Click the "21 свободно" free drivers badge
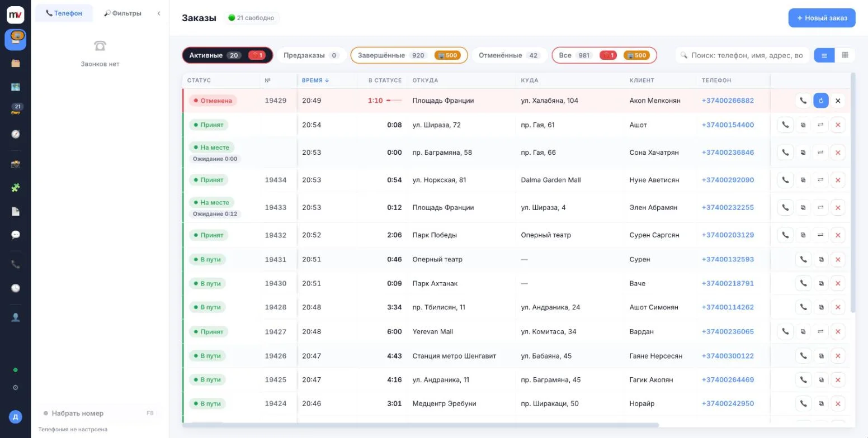868x438 pixels. click(x=251, y=18)
